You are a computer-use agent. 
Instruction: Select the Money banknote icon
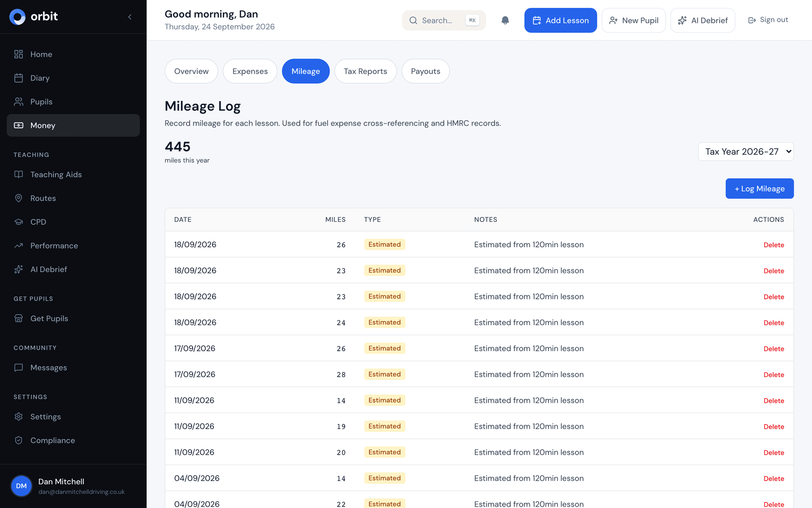19,125
